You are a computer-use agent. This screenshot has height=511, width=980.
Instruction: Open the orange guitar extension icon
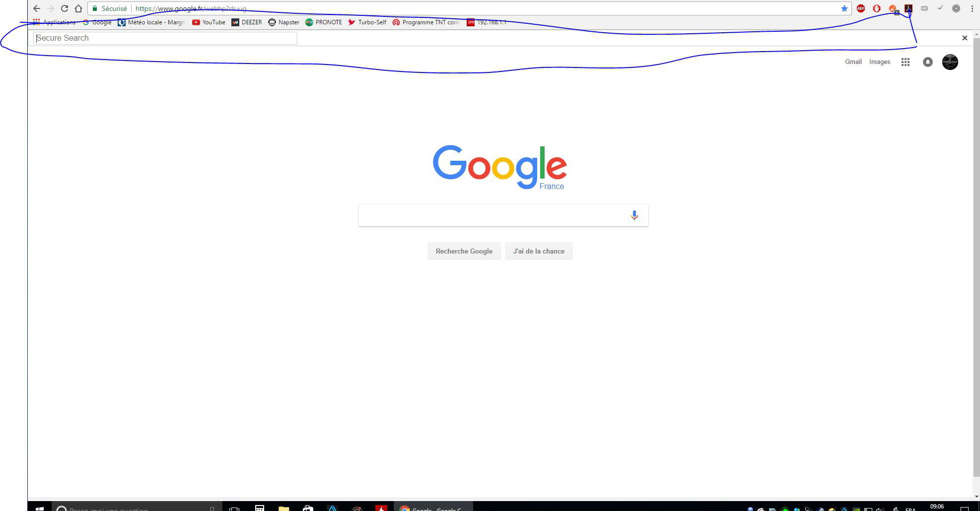893,9
